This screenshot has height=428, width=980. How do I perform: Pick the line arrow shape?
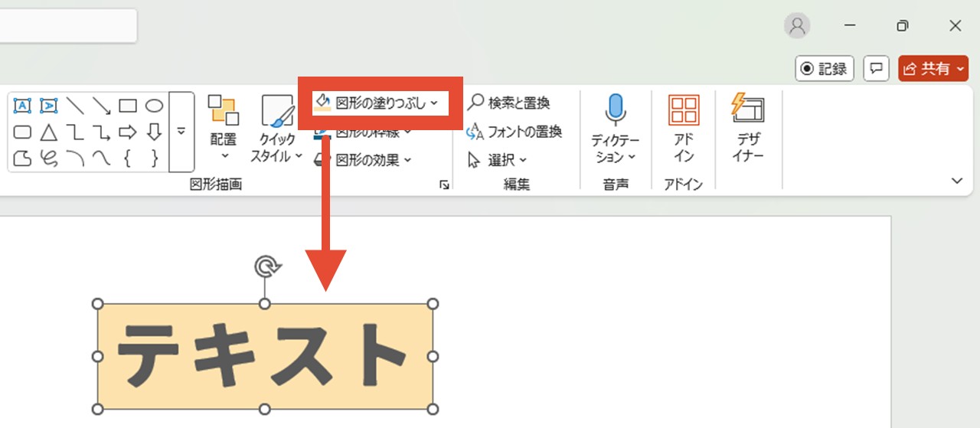pyautogui.click(x=101, y=106)
